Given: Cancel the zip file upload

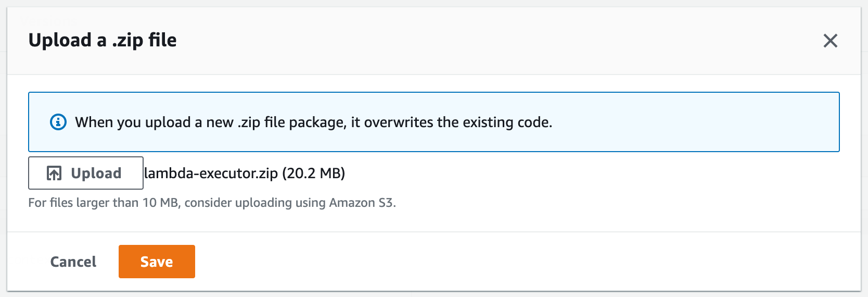Looking at the screenshot, I should (x=73, y=262).
